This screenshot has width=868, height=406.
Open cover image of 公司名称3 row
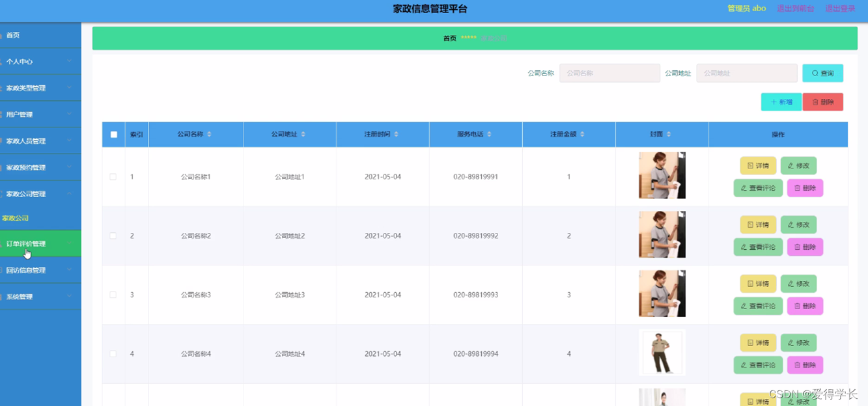662,293
